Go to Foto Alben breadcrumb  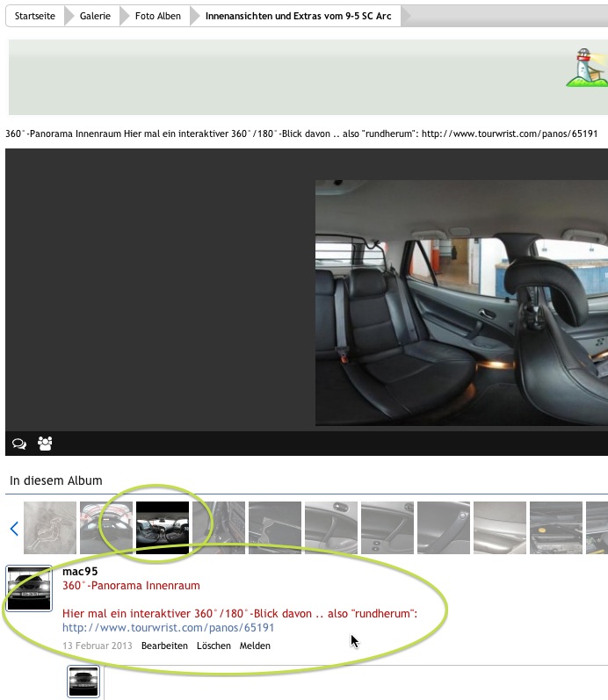point(157,16)
